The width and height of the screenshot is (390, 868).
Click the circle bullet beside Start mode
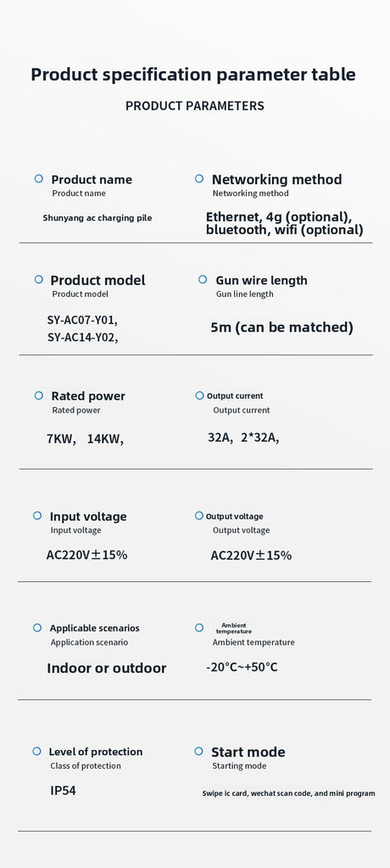(x=198, y=751)
